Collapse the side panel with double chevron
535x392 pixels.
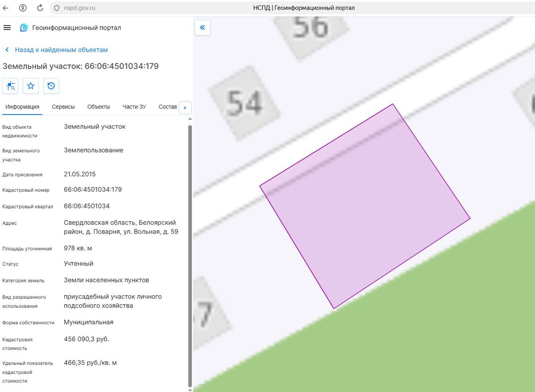202,28
